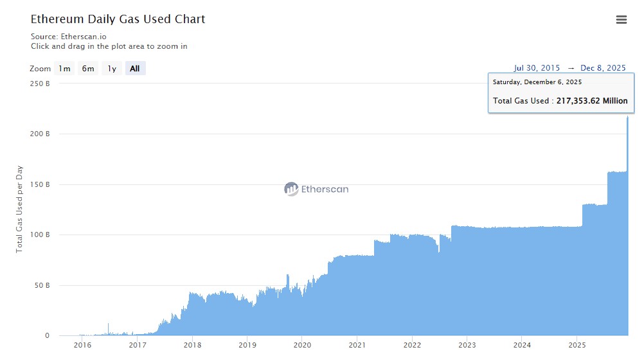Click the Ethereum Daily Gas Used Chart title
644x363 pixels.
tap(118, 19)
